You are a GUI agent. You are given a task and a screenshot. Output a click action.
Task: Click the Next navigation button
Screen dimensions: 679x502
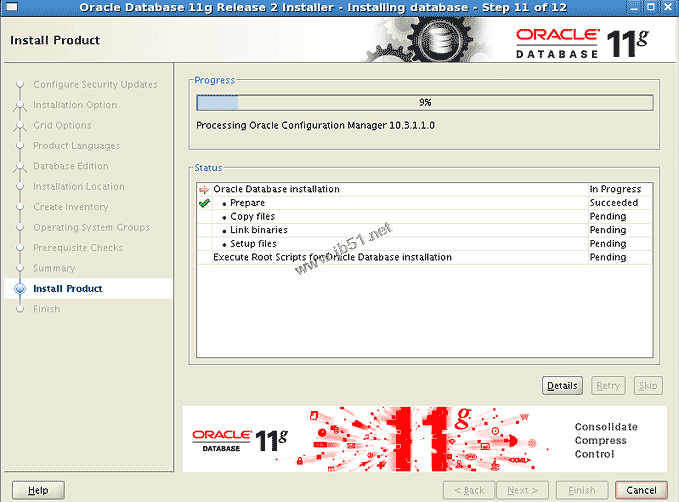(522, 490)
